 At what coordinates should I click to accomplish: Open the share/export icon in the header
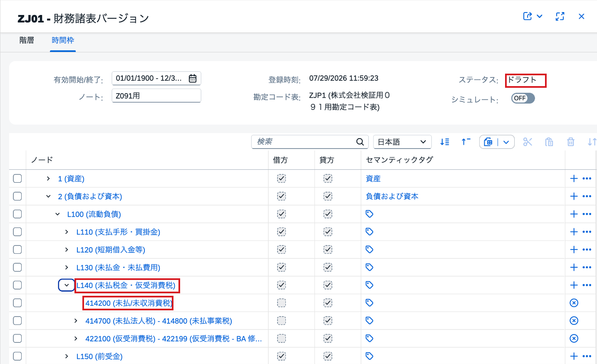pos(528,16)
